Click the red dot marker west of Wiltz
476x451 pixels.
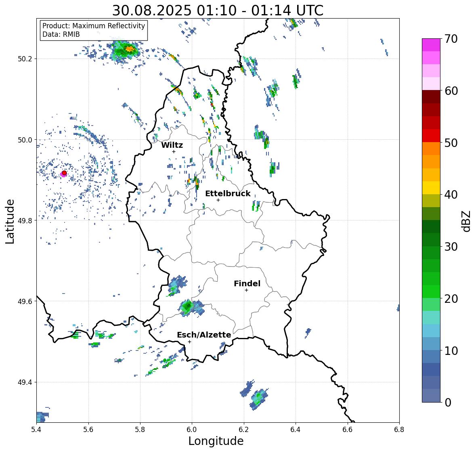coord(64,173)
